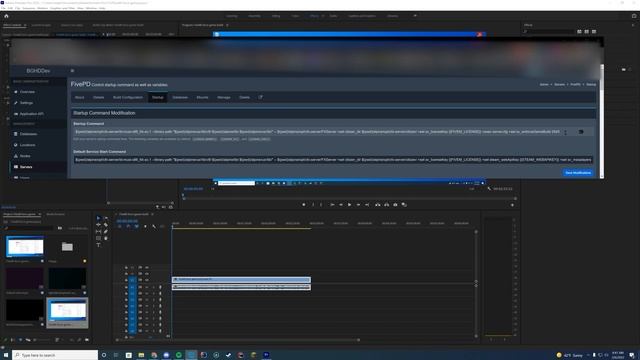Show more workspaces with double-arrow icon
Screen dimensions: 640x360
(x=415, y=16)
